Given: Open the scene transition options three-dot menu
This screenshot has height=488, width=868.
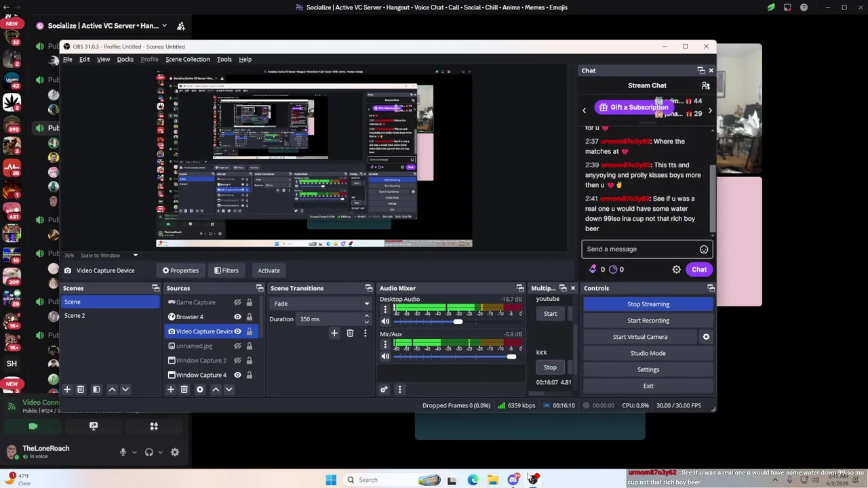Looking at the screenshot, I should (x=365, y=333).
